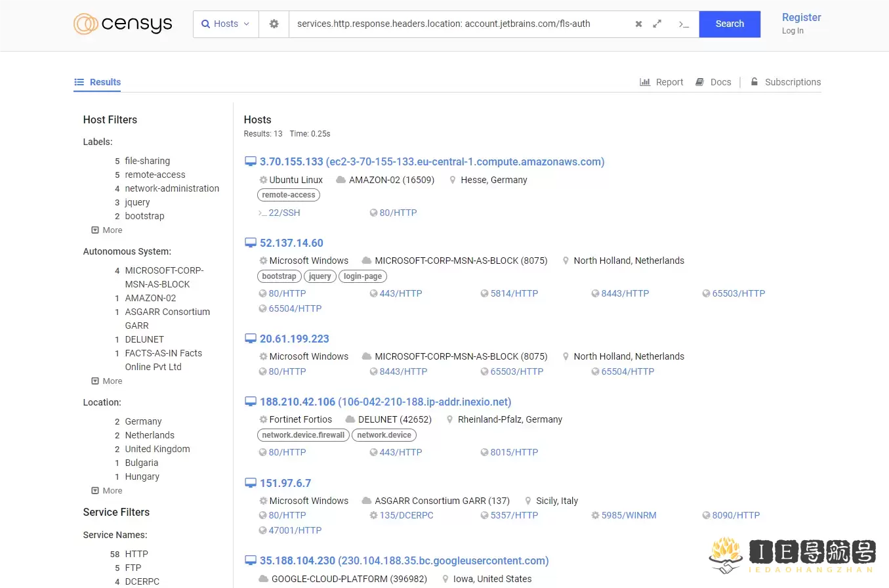Filter by AMAZON-02 autonomous system
The height and width of the screenshot is (588, 889).
pyautogui.click(x=151, y=298)
